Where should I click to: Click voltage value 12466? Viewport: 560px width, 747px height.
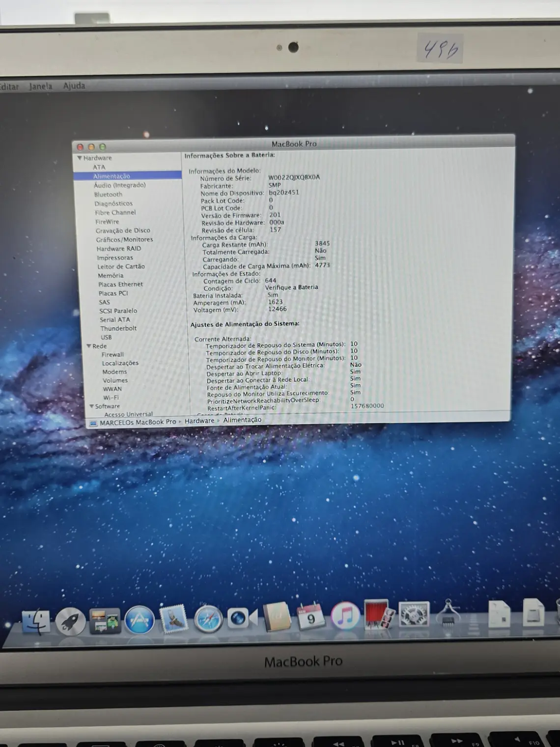click(277, 309)
